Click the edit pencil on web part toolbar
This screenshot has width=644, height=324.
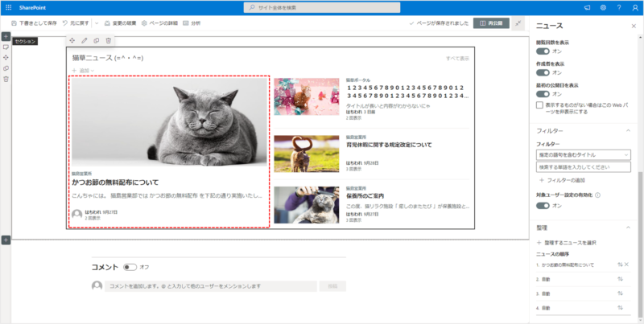[x=85, y=40]
